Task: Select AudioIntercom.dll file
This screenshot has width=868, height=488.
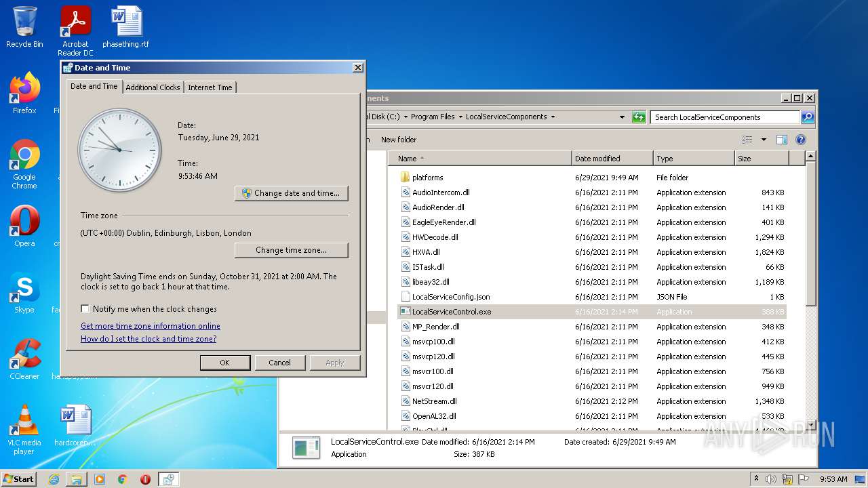Action: (x=592, y=192)
